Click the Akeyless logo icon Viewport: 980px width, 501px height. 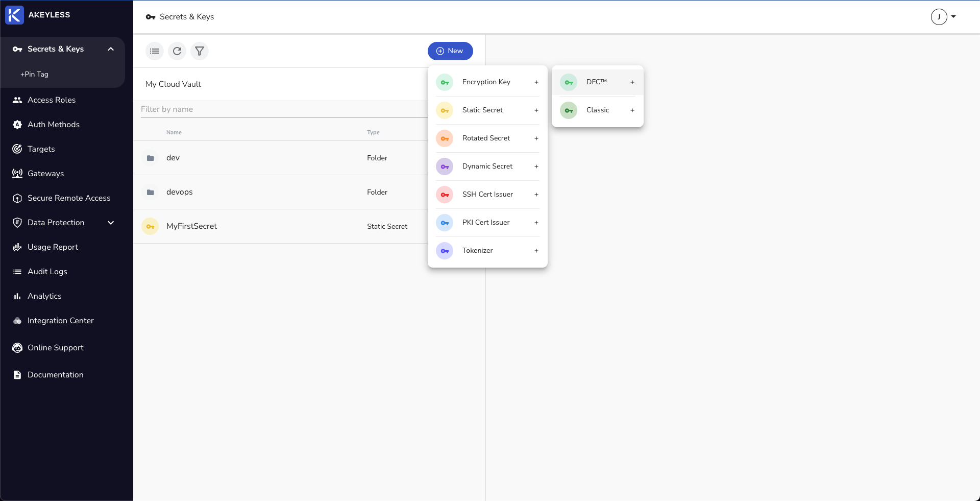[14, 15]
